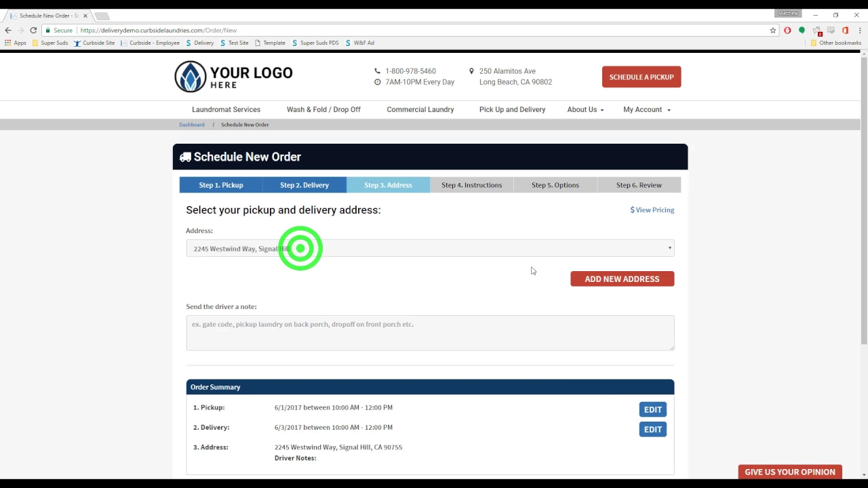This screenshot has width=868, height=488.
Task: Expand the My Account menu
Action: 646,109
